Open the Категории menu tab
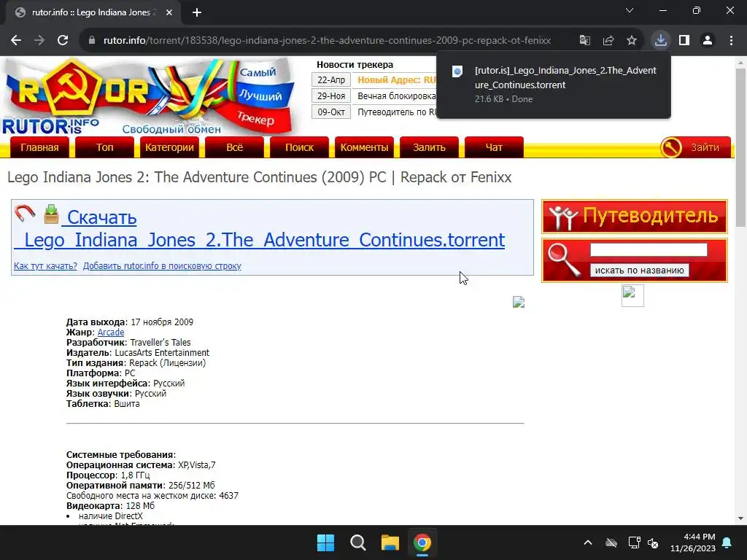 click(x=169, y=147)
